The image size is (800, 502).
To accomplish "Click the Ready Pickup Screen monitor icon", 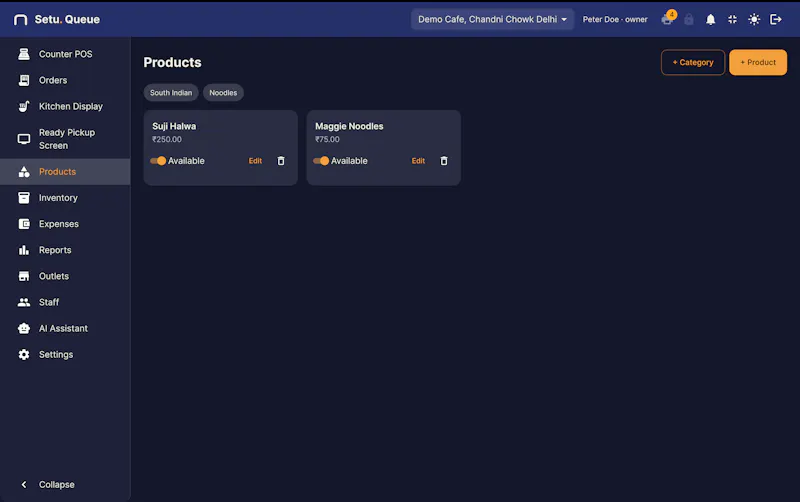I will pos(24,139).
